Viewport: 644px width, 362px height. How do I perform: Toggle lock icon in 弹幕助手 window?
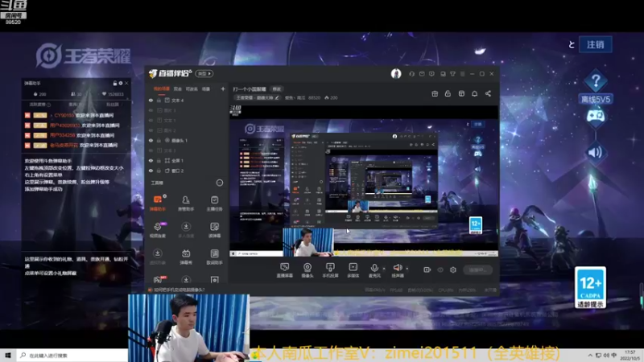click(x=115, y=83)
